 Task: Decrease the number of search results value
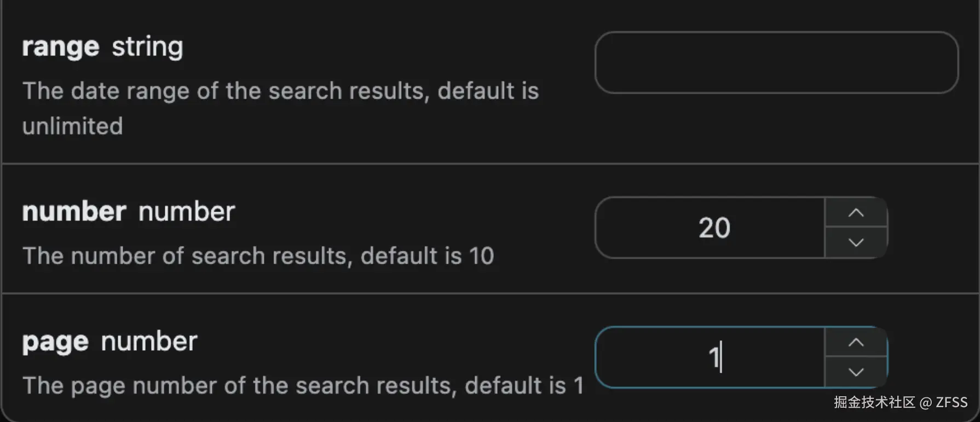(x=856, y=242)
